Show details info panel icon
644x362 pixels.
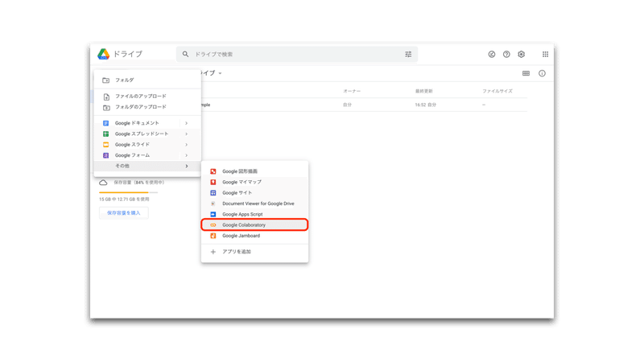542,73
